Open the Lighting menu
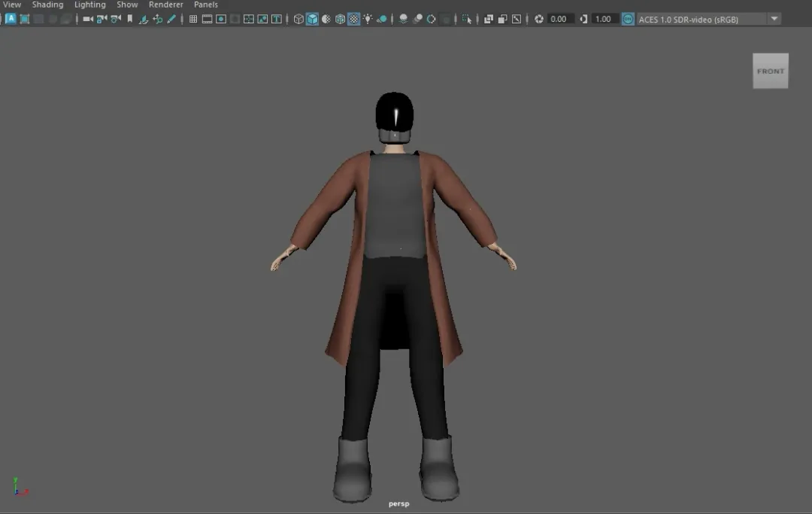This screenshot has height=514, width=812. (x=89, y=5)
